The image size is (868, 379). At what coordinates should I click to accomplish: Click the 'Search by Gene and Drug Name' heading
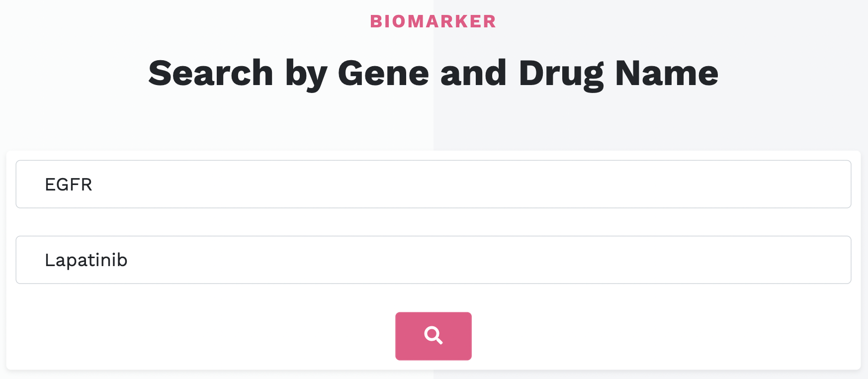click(x=433, y=73)
